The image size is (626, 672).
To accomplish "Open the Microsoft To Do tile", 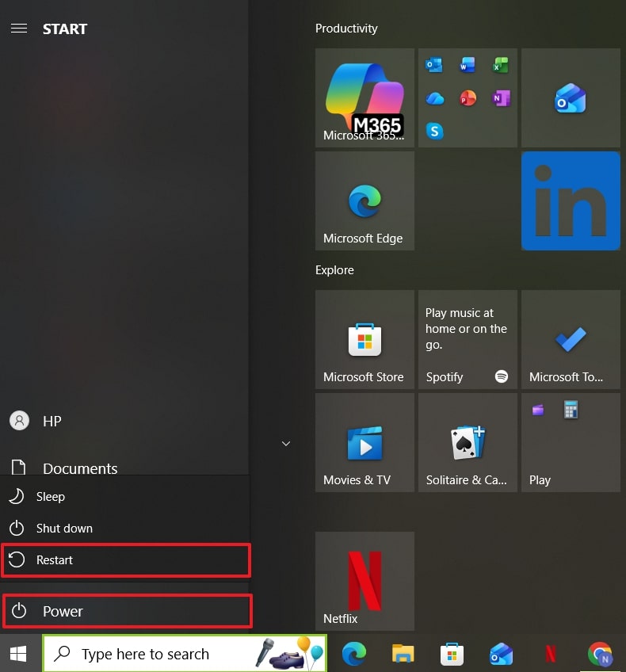I will pos(571,339).
